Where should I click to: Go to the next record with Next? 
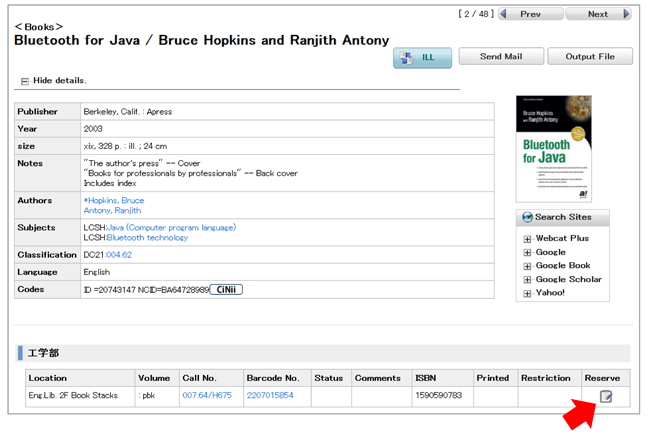pyautogui.click(x=598, y=14)
